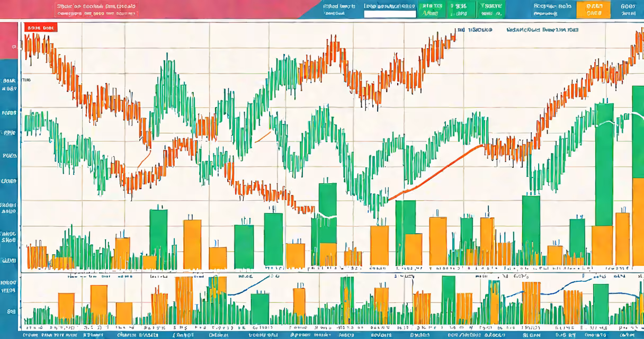The height and width of the screenshot is (339, 644).
Task: Click the orange button in the top header
Action: coord(593,10)
